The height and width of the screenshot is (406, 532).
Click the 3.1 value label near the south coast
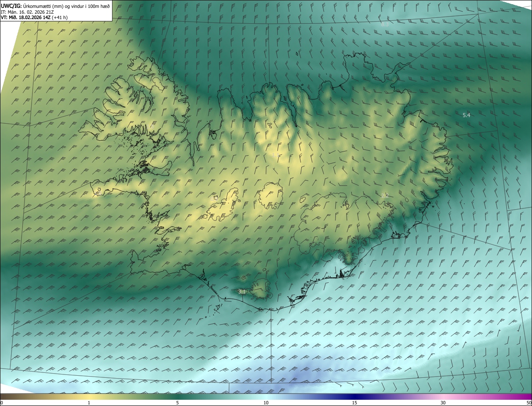pos(242,292)
